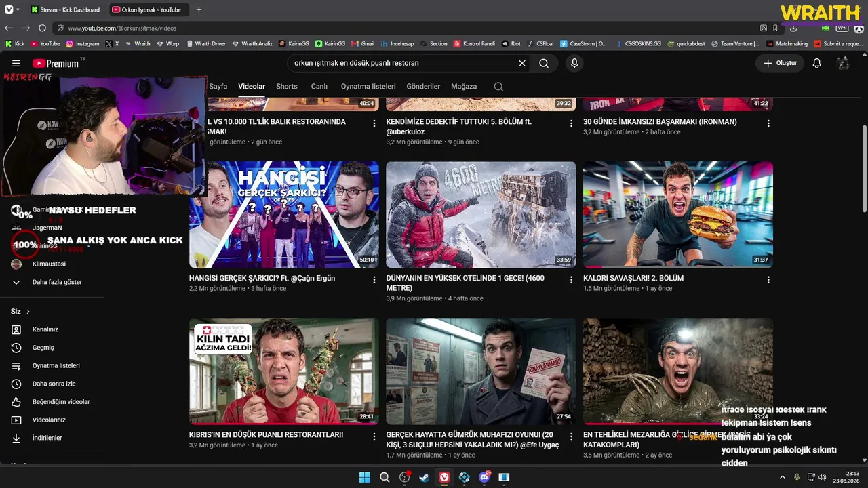The width and height of the screenshot is (868, 488).
Task: Open the Windows Start menu
Action: [x=364, y=477]
